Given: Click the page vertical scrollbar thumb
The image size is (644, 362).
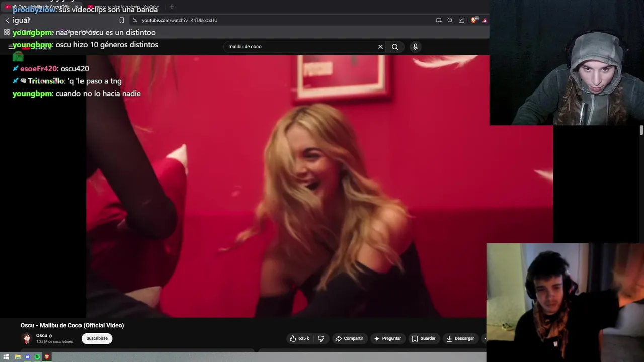Looking at the screenshot, I should [x=641, y=130].
